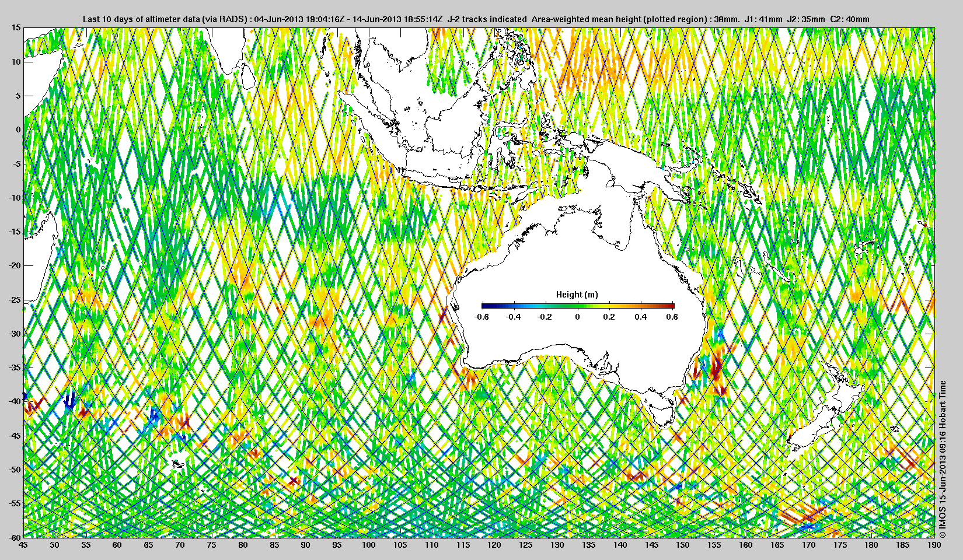Click latitude axis label -60
This screenshot has width=963, height=560.
tap(14, 537)
